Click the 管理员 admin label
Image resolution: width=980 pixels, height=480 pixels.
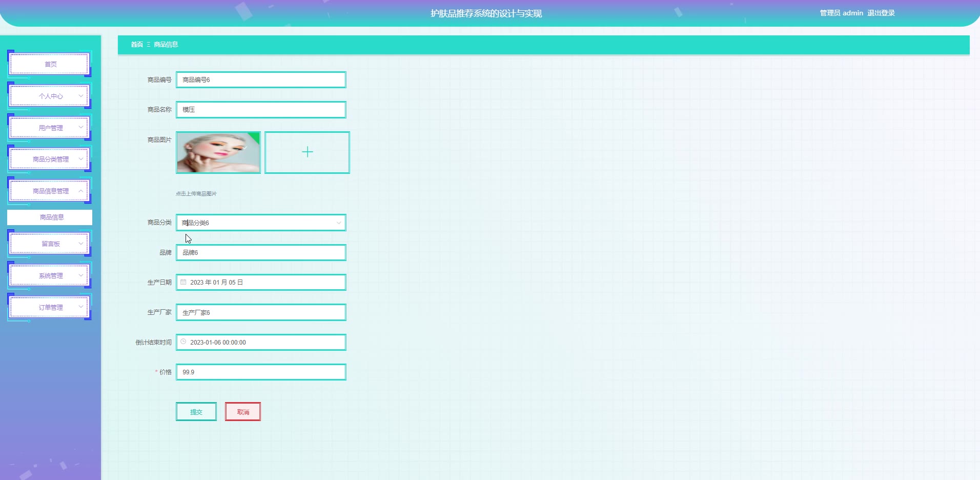pos(841,13)
